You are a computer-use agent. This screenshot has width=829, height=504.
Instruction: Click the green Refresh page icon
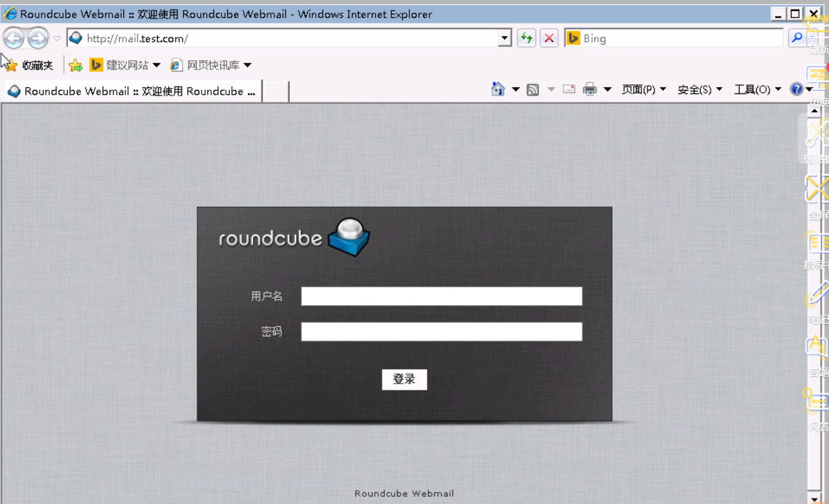(526, 38)
